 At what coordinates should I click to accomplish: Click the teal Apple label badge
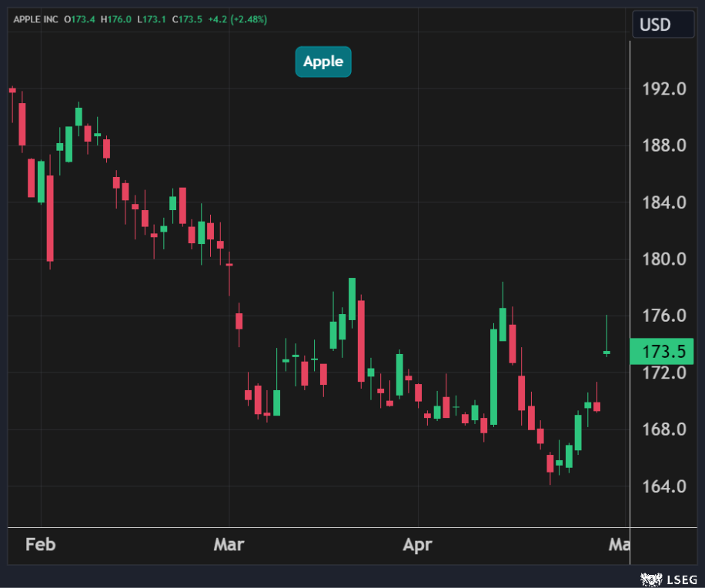(x=323, y=62)
